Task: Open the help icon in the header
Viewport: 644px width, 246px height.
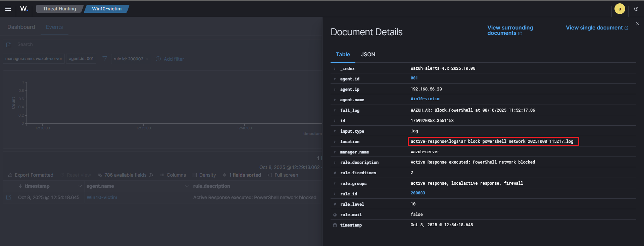Action: (636, 9)
